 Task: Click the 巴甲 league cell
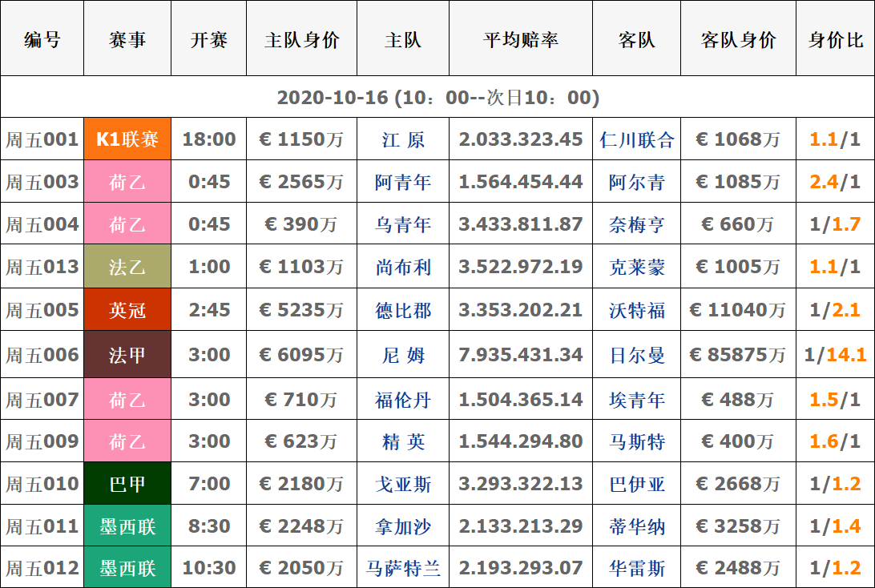[127, 483]
